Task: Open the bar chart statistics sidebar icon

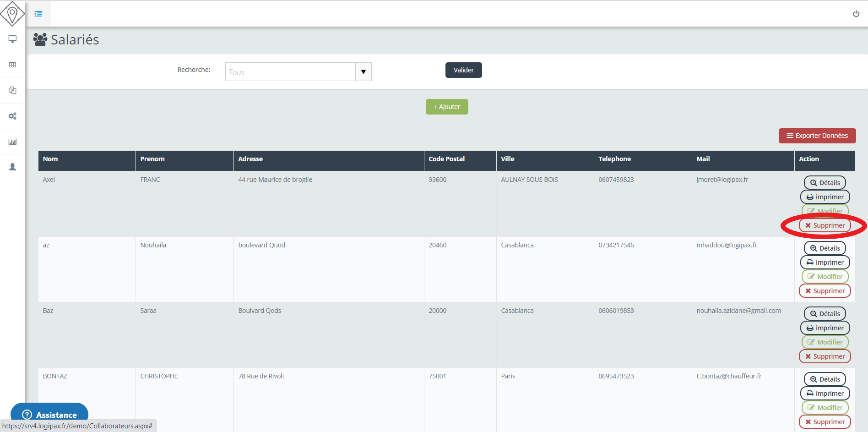Action: (x=12, y=142)
